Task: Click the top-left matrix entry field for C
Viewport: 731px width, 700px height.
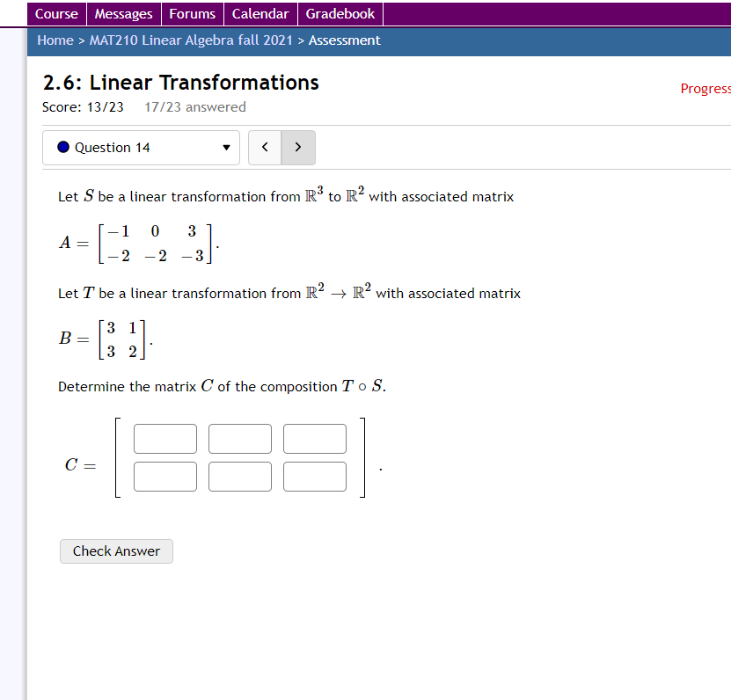Action: 164,439
